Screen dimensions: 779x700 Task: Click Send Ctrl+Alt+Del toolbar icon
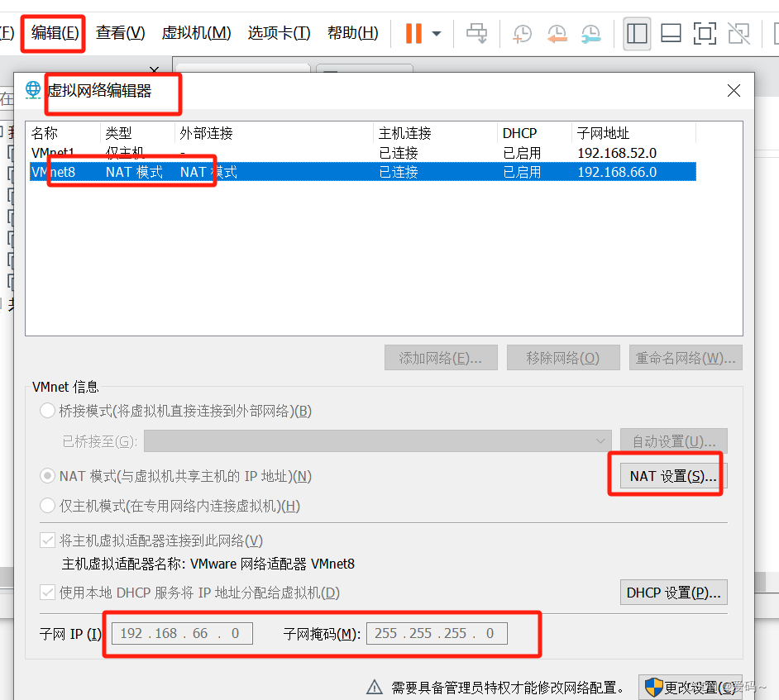[x=477, y=34]
